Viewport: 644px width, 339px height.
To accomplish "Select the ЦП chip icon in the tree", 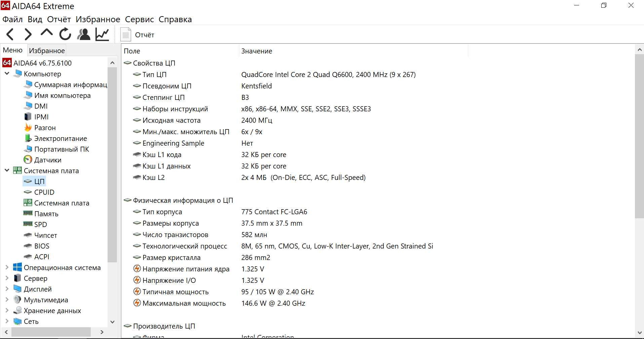I will pos(28,181).
